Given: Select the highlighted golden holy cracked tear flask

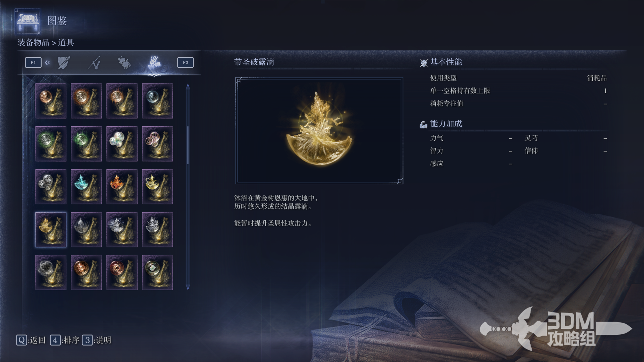Looking at the screenshot, I should coord(51,230).
